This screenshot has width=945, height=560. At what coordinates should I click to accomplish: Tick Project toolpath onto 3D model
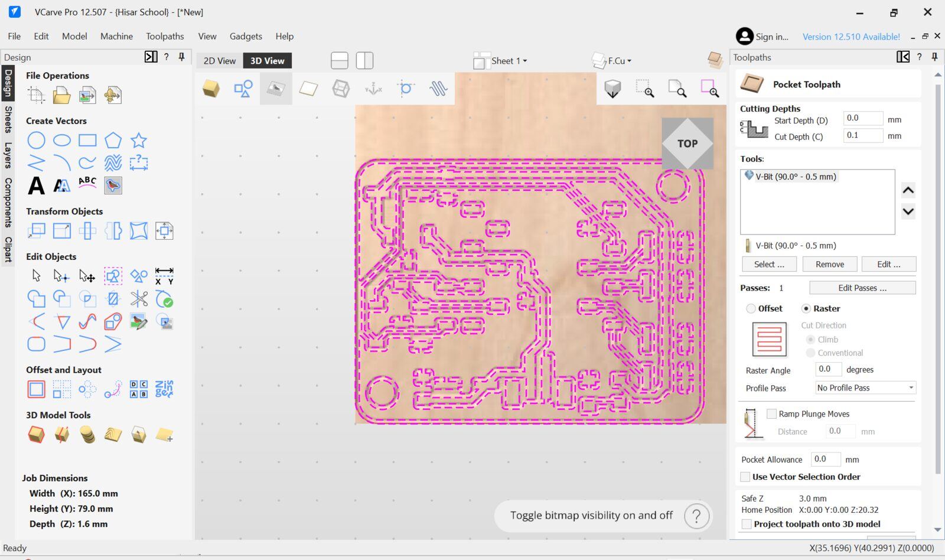747,524
